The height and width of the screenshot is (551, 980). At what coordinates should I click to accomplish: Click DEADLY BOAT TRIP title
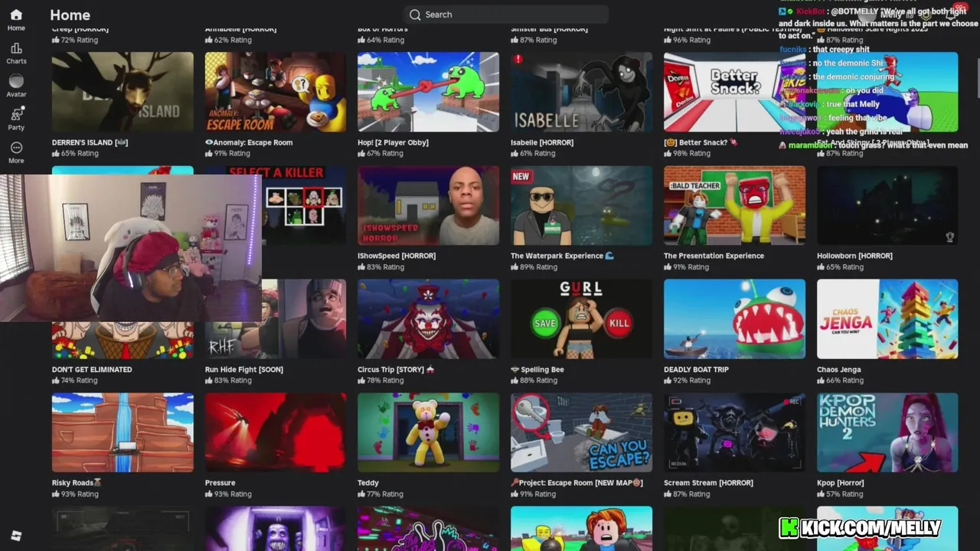coord(696,370)
